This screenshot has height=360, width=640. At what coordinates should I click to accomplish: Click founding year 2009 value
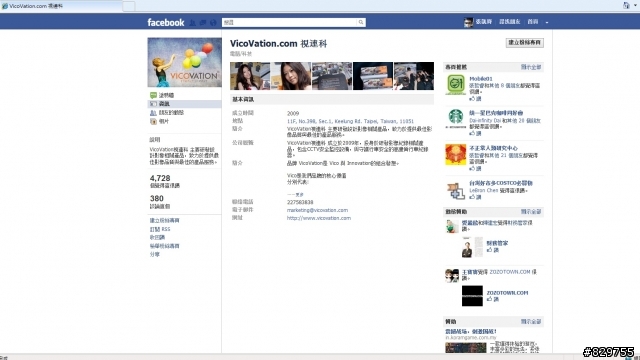coord(293,113)
